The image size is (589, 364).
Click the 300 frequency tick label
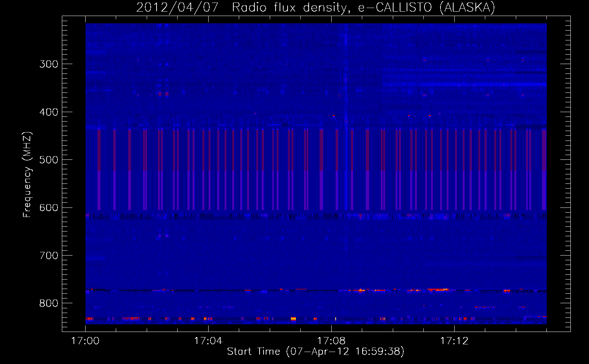click(x=49, y=64)
